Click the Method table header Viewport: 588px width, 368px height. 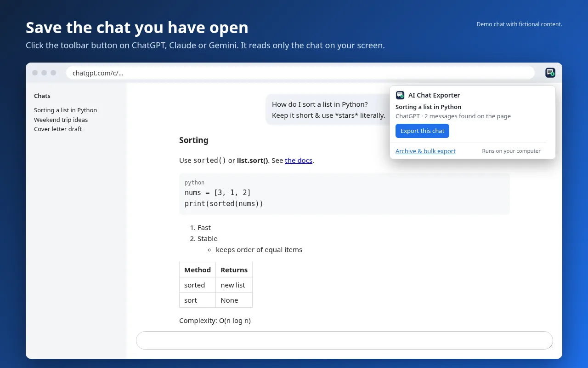[x=198, y=270]
